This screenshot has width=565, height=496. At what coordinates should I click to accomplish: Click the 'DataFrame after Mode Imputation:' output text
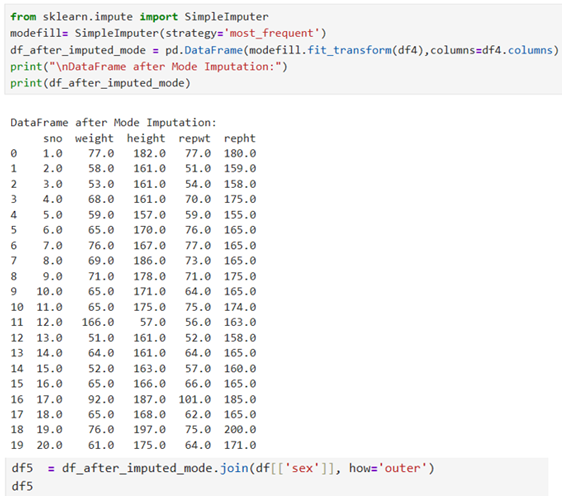[113, 123]
